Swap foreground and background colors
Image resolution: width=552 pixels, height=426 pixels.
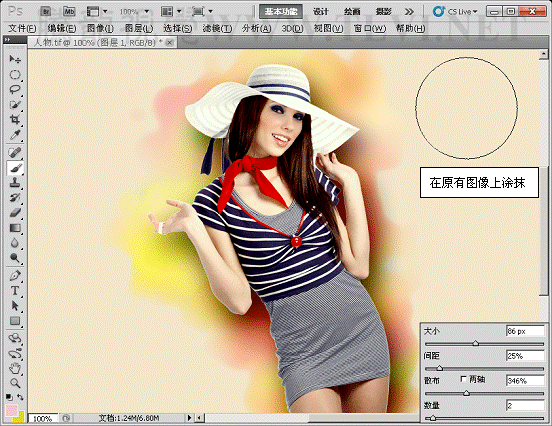[x=20, y=397]
